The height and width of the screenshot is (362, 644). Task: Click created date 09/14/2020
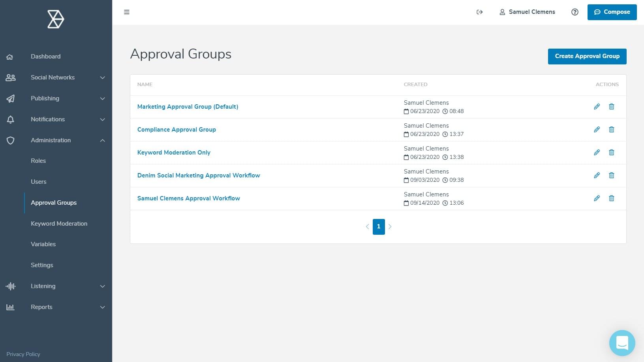coord(425,203)
